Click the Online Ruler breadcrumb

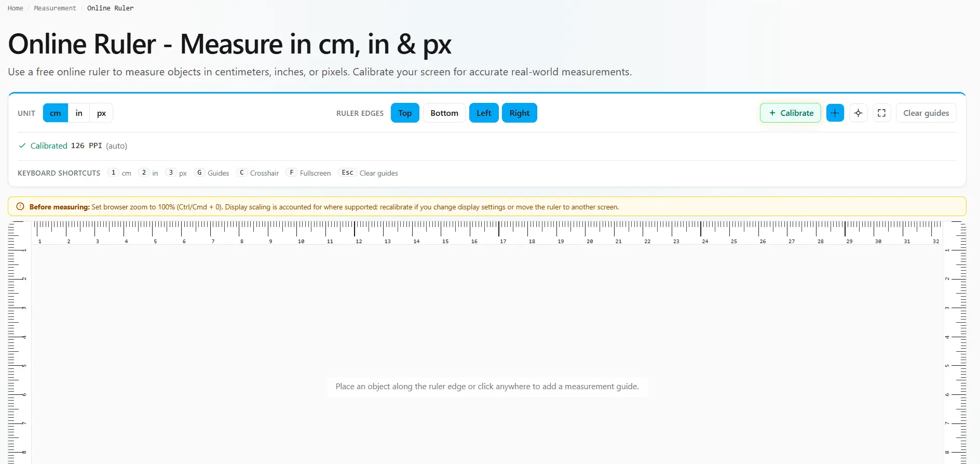[x=110, y=8]
